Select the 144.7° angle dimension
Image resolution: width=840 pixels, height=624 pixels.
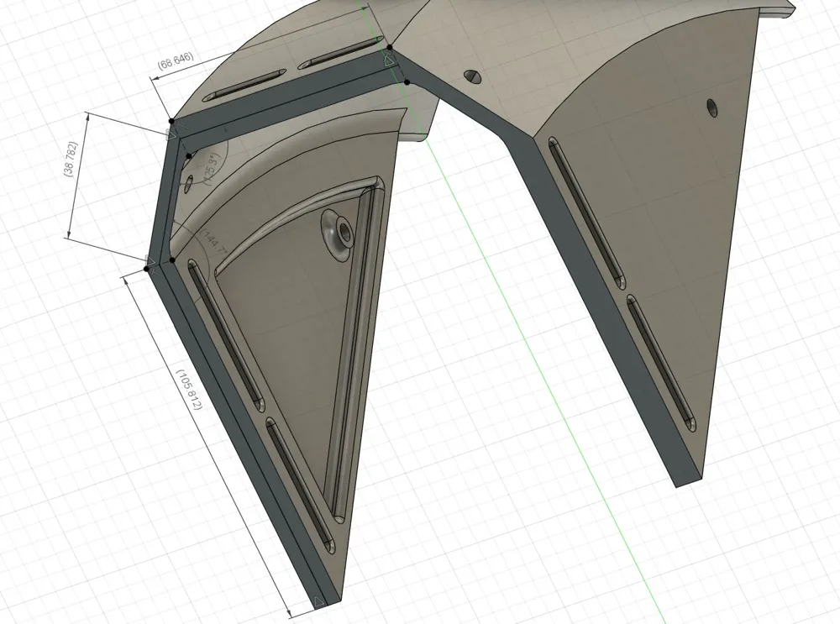coord(215,244)
